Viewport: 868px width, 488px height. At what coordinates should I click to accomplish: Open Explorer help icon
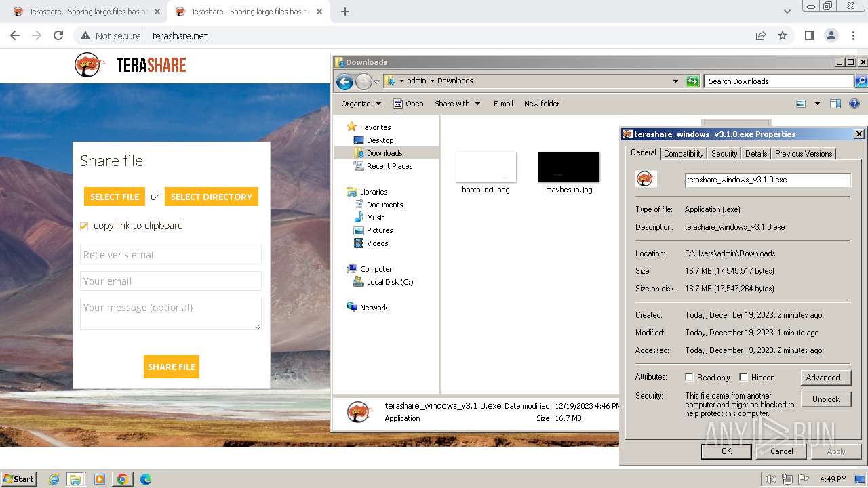click(x=854, y=104)
